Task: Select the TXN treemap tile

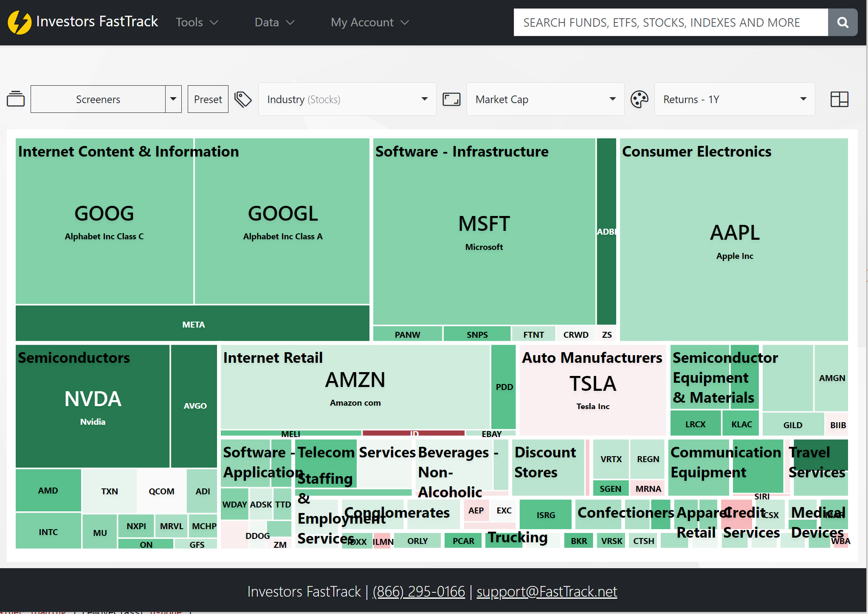Action: pyautogui.click(x=110, y=491)
